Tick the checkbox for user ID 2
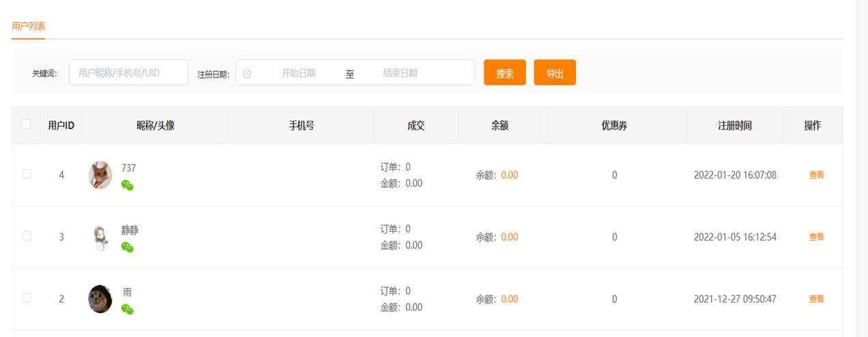The width and height of the screenshot is (868, 337). 27,298
